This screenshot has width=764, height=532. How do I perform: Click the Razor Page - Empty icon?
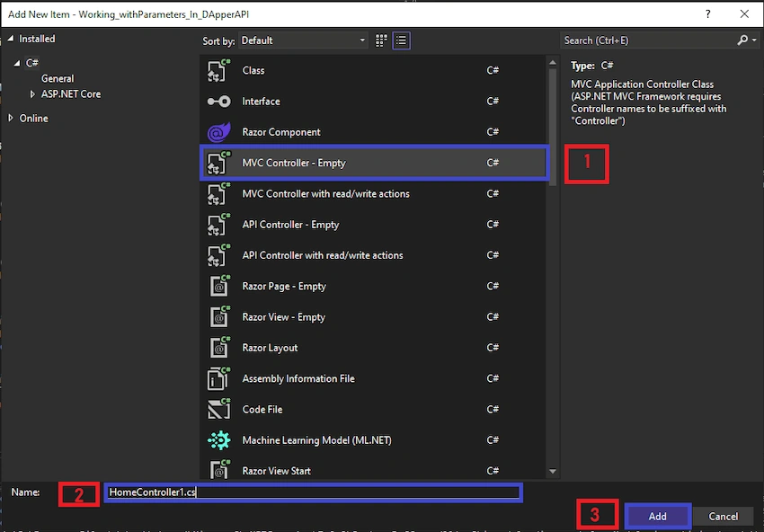click(x=218, y=286)
